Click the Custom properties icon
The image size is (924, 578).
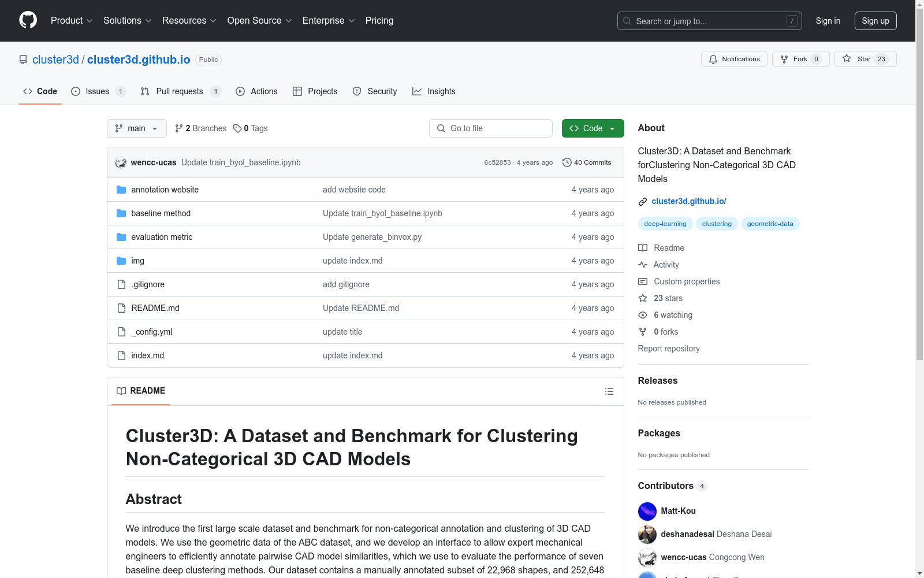643,281
